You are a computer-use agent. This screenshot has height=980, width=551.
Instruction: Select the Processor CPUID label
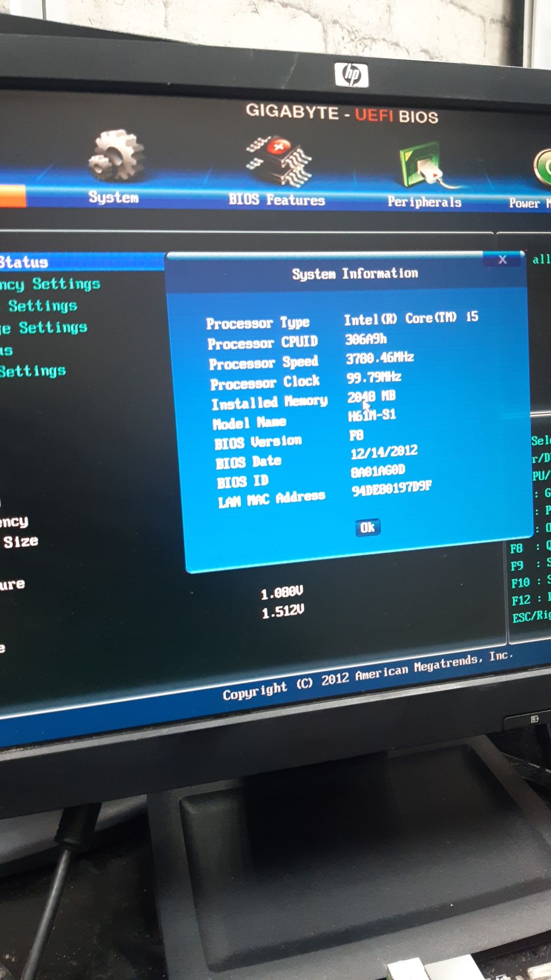(x=263, y=343)
